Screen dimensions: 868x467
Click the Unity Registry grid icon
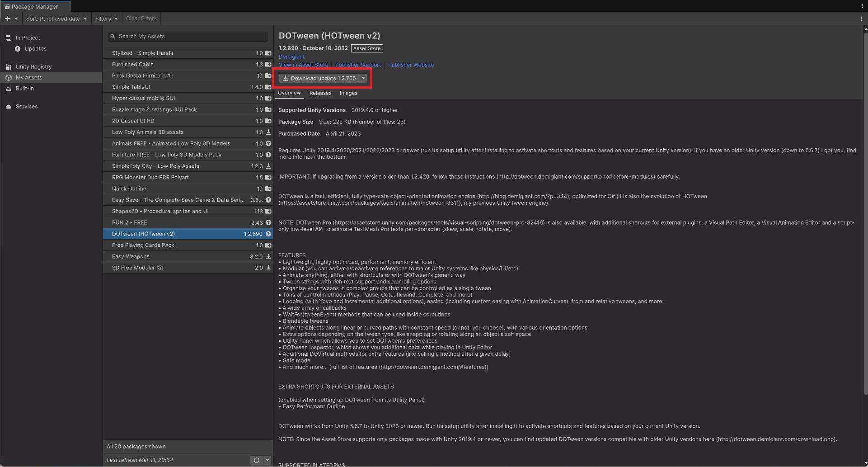click(9, 66)
